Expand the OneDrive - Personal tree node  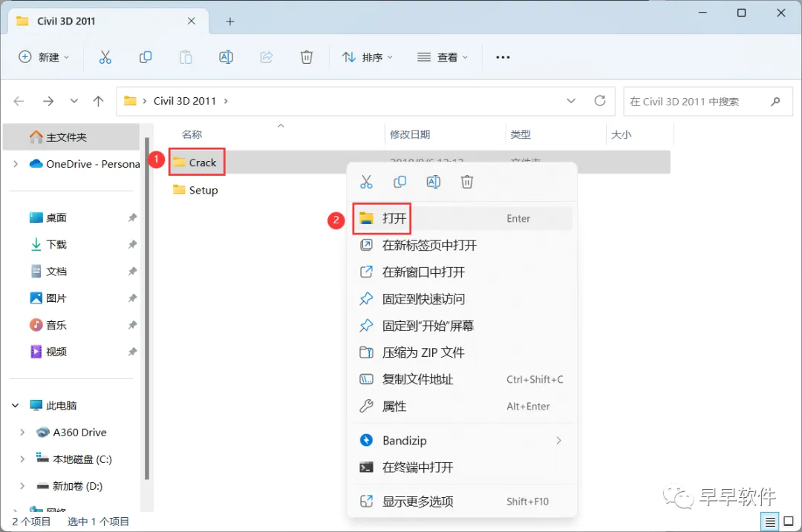[16, 164]
